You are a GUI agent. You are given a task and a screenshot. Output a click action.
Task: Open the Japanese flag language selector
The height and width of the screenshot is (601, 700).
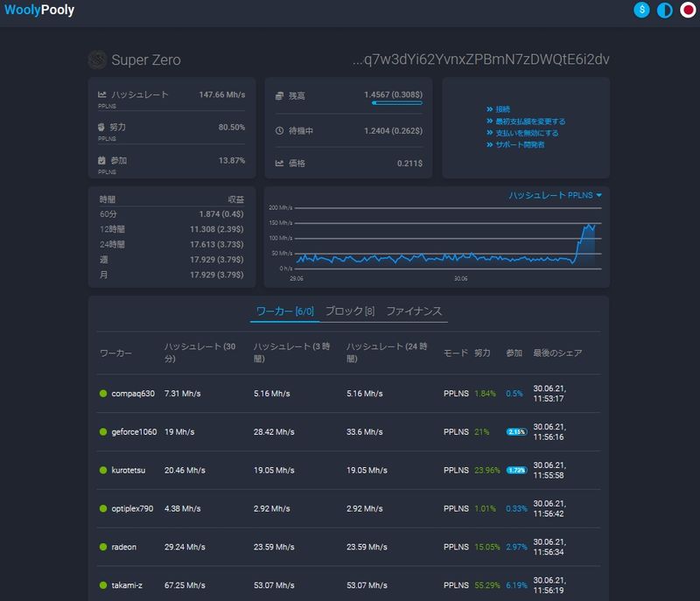688,10
